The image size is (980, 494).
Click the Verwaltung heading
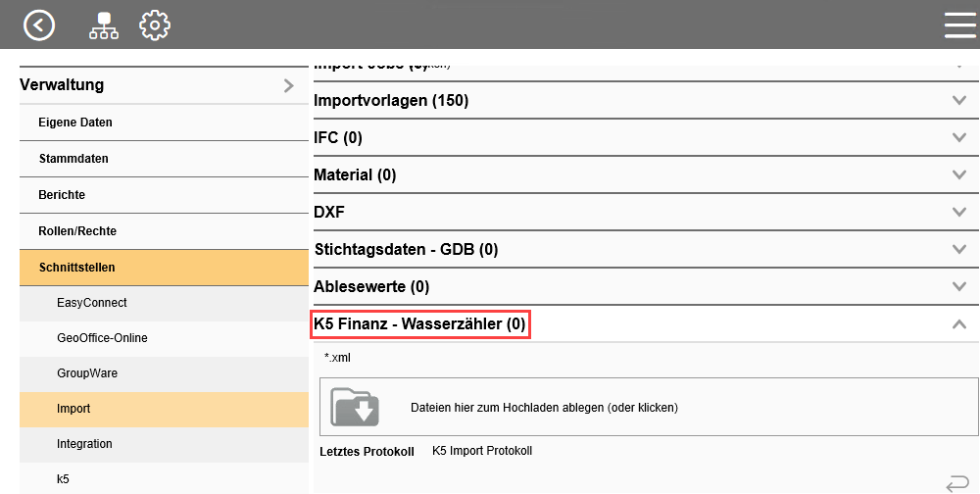tap(62, 85)
